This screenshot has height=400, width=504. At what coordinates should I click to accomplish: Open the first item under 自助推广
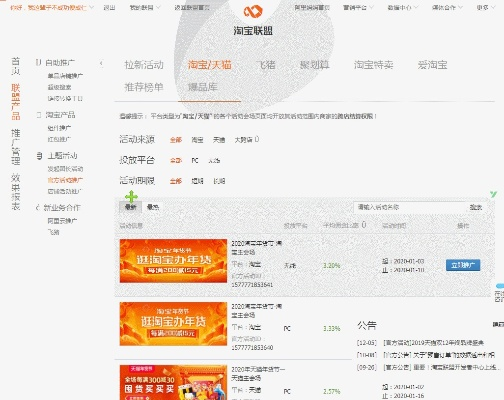[65, 76]
